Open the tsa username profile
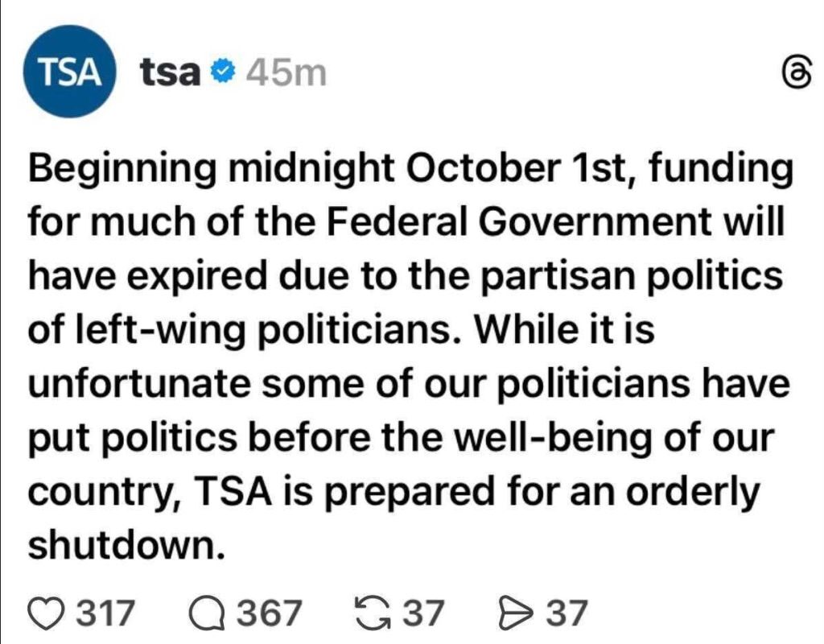Image resolution: width=824 pixels, height=644 pixels. point(170,71)
